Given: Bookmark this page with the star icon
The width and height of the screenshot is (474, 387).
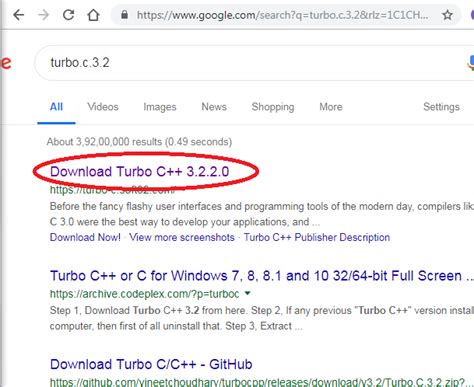Looking at the screenshot, I should tap(447, 15).
